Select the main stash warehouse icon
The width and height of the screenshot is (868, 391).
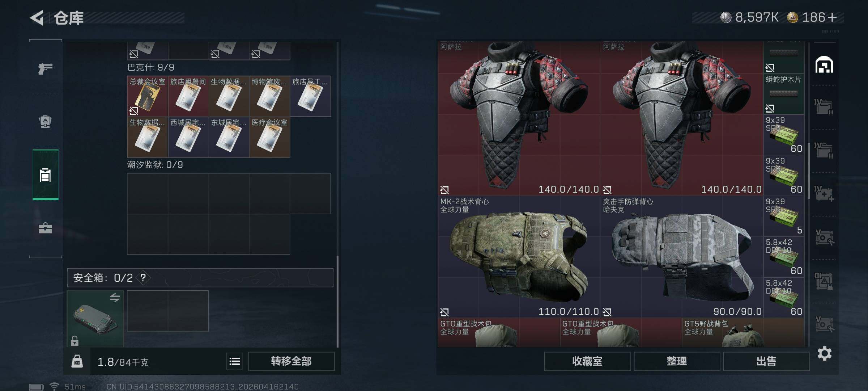click(824, 65)
